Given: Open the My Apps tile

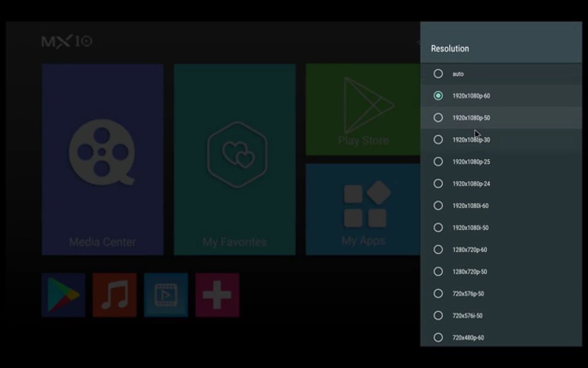Looking at the screenshot, I should tap(363, 209).
